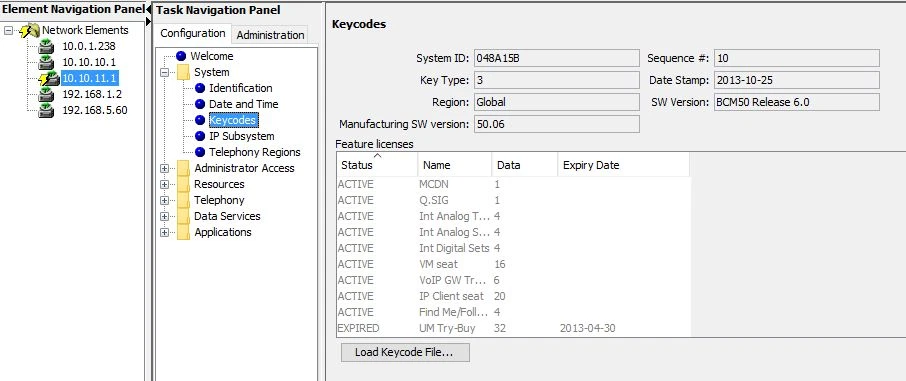Open the IP Subsystem task

click(242, 136)
